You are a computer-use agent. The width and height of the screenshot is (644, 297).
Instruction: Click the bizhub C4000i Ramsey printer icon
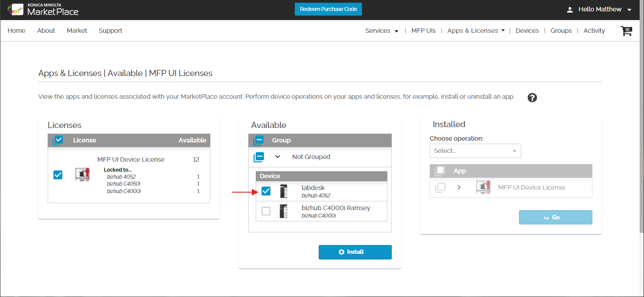(x=284, y=211)
